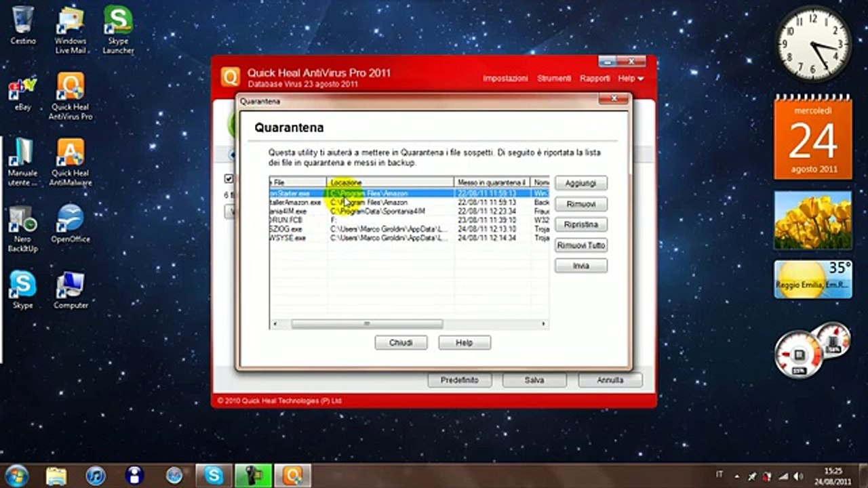Click the Invia button
Image resolution: width=868 pixels, height=488 pixels.
tap(581, 266)
